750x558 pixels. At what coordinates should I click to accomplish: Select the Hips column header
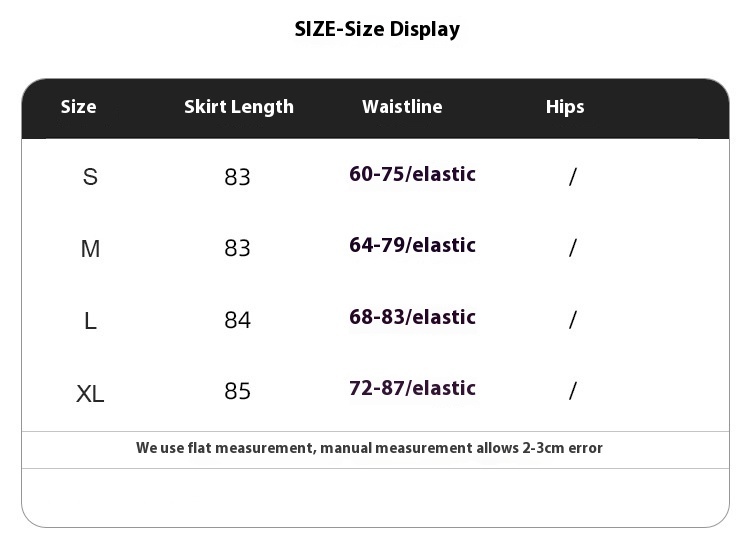(565, 107)
